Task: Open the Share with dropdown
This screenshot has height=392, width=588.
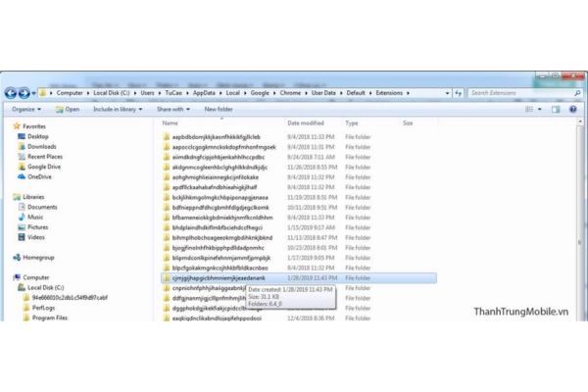Action: 173,109
